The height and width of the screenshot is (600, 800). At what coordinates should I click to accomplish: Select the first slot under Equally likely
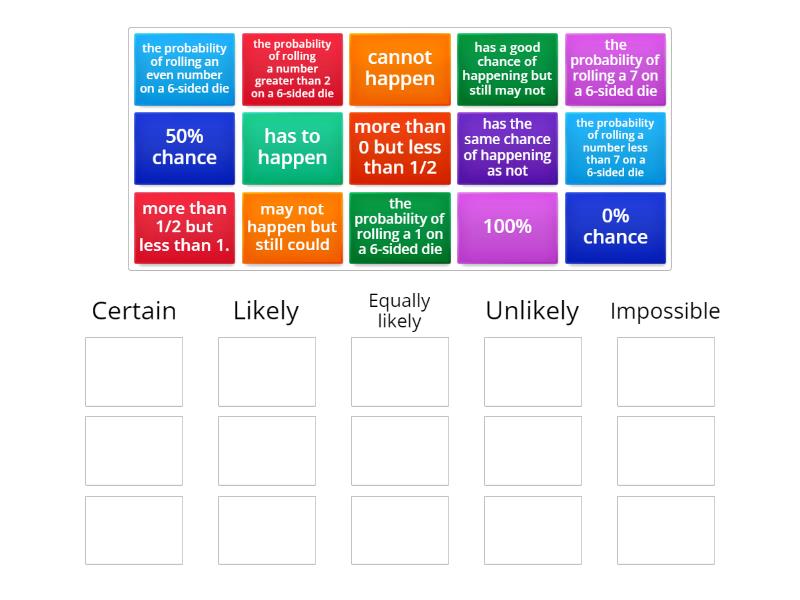click(x=400, y=372)
